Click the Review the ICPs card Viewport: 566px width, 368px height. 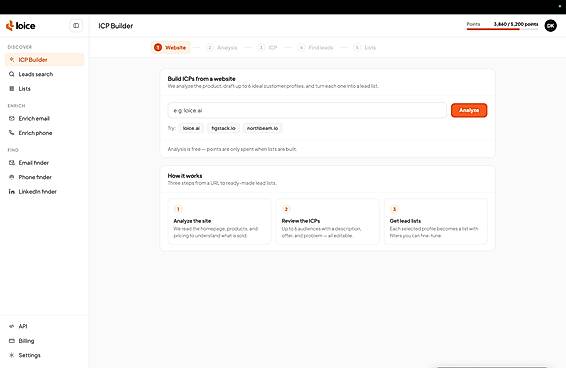point(328,221)
